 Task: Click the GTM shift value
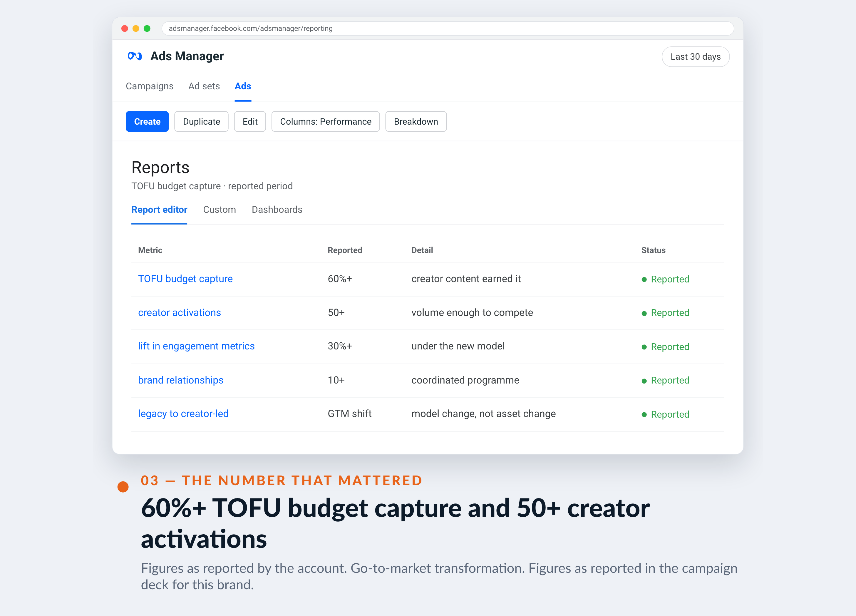349,414
